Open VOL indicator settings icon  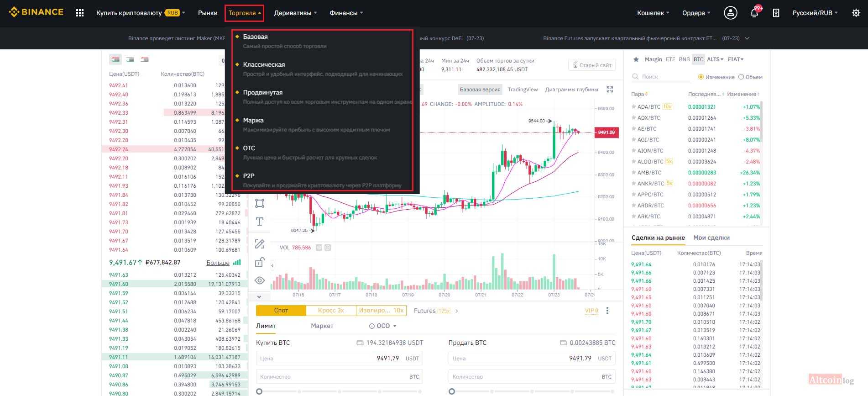[328, 248]
